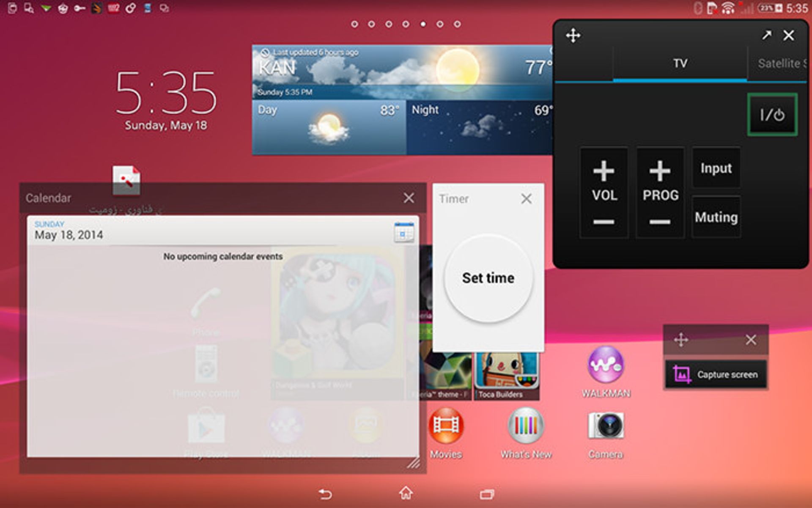Screen dimensions: 812x508
Task: Toggle the TV power on the remote widget
Action: 773,115
